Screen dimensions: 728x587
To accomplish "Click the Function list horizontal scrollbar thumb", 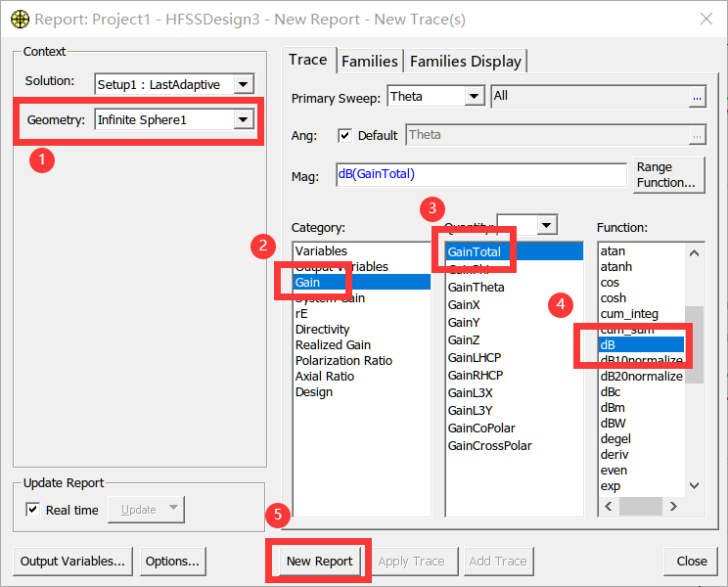I will 641,506.
